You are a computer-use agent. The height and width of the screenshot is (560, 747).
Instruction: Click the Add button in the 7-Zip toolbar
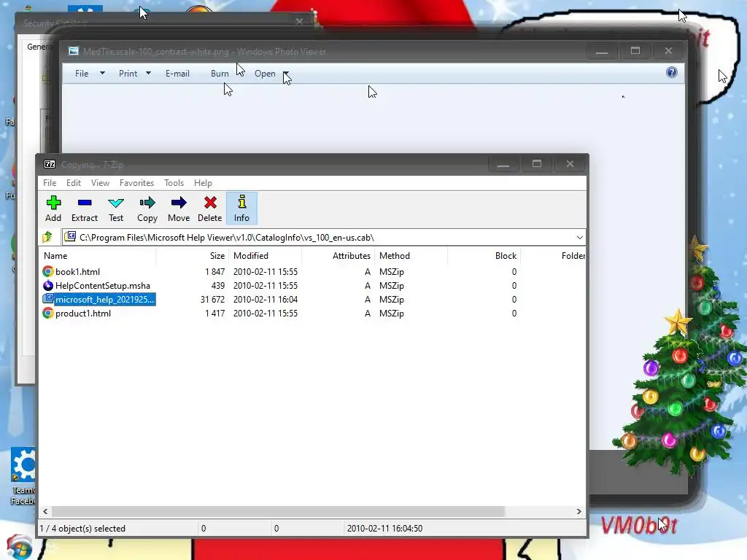point(53,209)
